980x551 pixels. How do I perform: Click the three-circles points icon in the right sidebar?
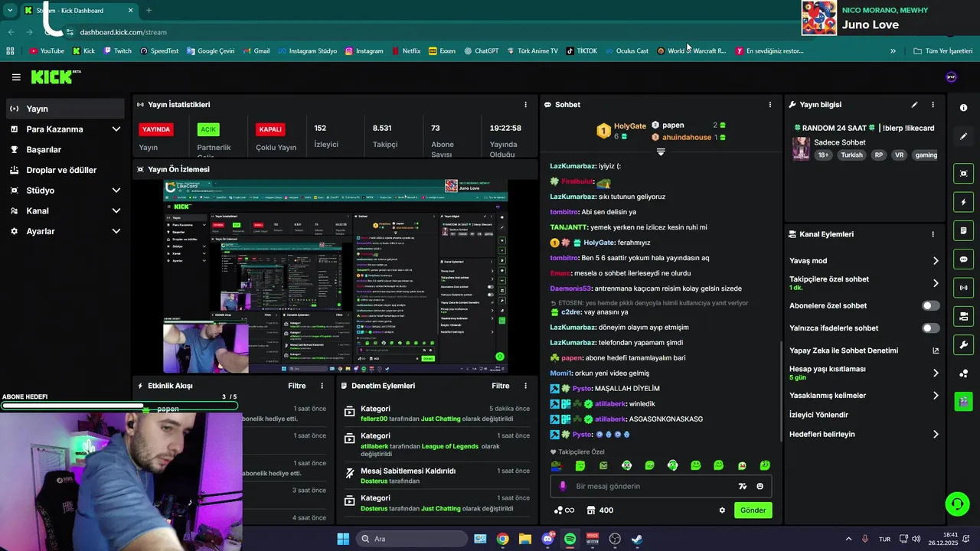pos(964,373)
